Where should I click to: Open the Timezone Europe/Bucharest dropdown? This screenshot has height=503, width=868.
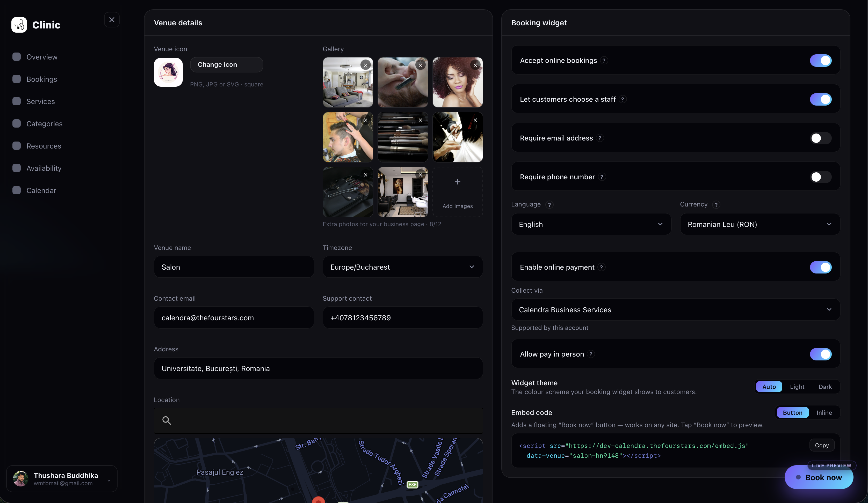(403, 267)
